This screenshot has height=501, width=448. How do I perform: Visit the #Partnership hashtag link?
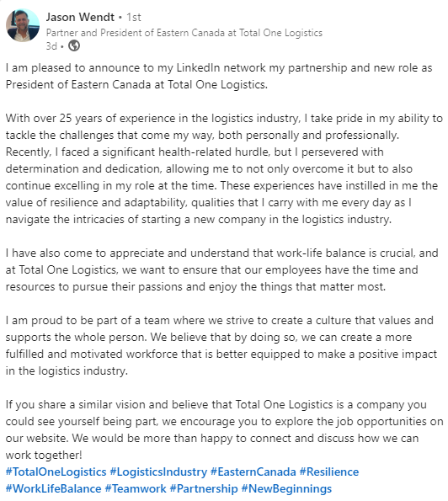(204, 489)
